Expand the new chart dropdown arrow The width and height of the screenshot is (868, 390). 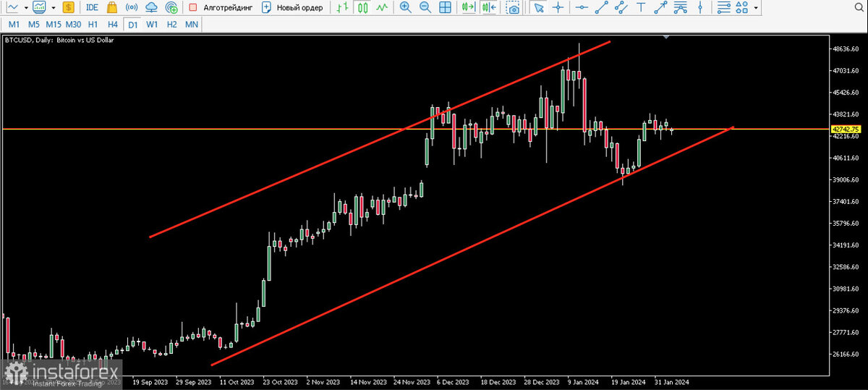(25, 8)
